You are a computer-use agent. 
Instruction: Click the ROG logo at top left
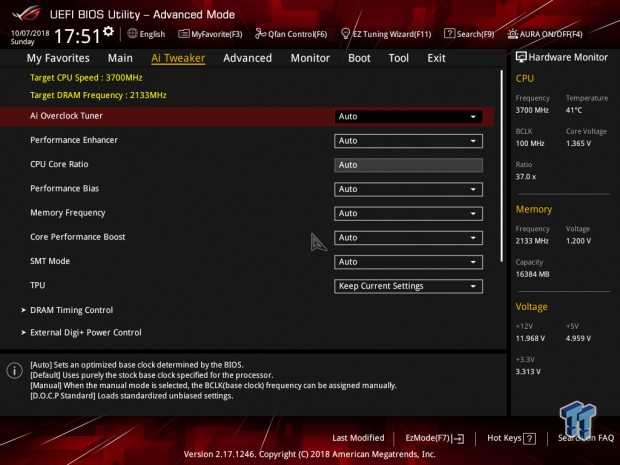point(26,13)
